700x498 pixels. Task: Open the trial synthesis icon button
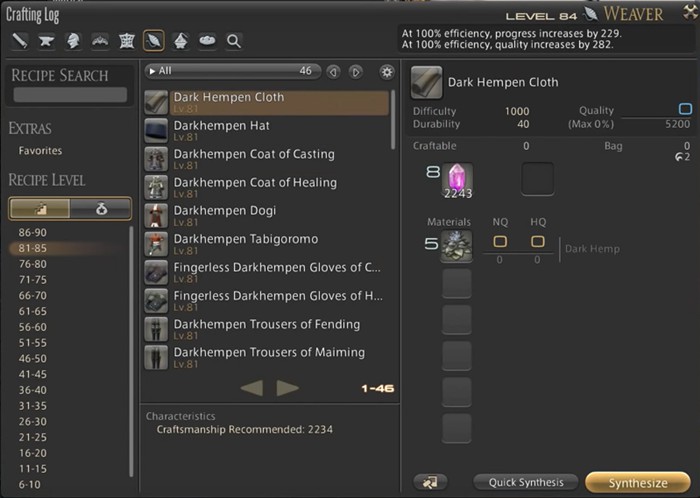click(430, 482)
